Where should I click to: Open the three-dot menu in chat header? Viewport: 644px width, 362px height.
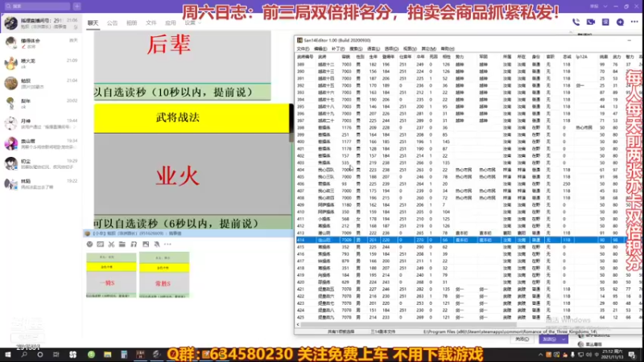pos(634,23)
